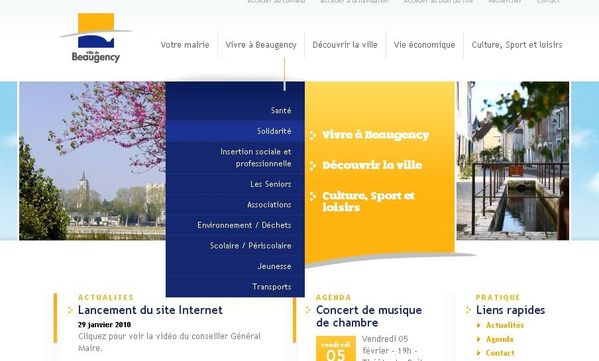Click the AGENDA section label
Screen dimensions: 599x361
pos(333,297)
